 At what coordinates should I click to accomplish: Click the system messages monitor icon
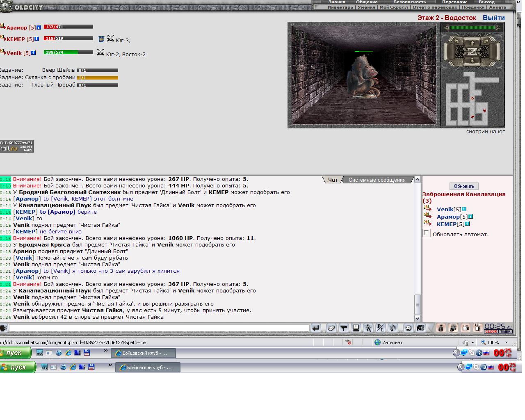[x=356, y=328]
